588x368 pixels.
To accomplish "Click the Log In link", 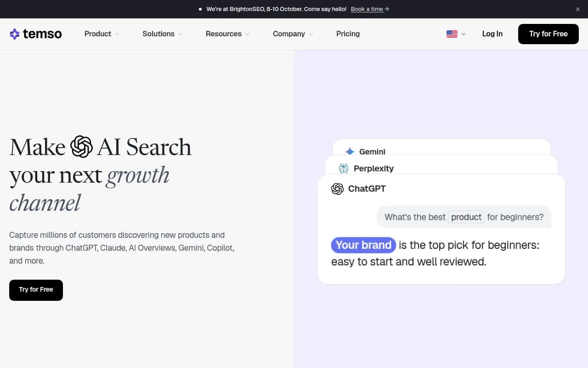I will click(x=492, y=34).
